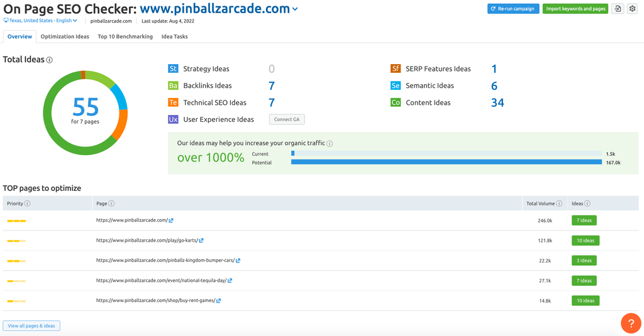Click the export/login arrow icon
Viewport: 644px width, 336px height.
(x=618, y=9)
